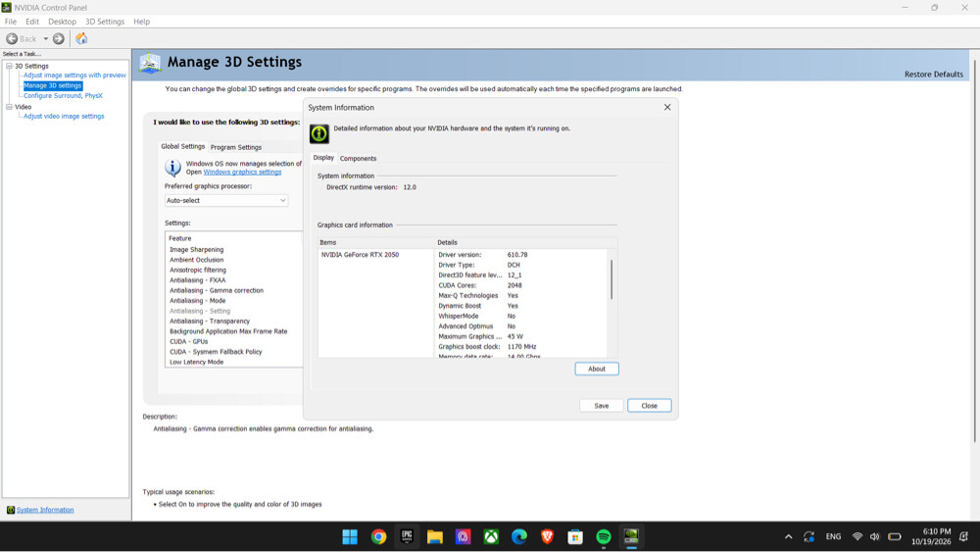This screenshot has height=552, width=980.
Task: Select Configure Surround, PhysX
Action: click(63, 96)
